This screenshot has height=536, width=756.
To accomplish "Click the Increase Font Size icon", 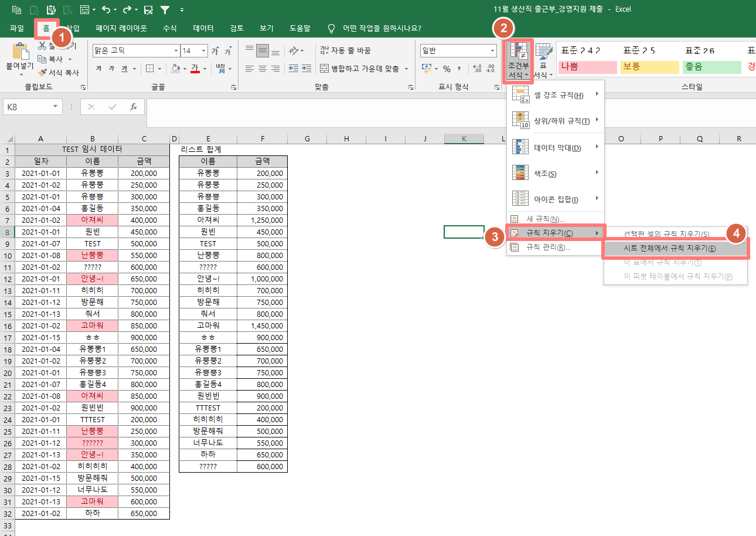I will click(x=215, y=51).
